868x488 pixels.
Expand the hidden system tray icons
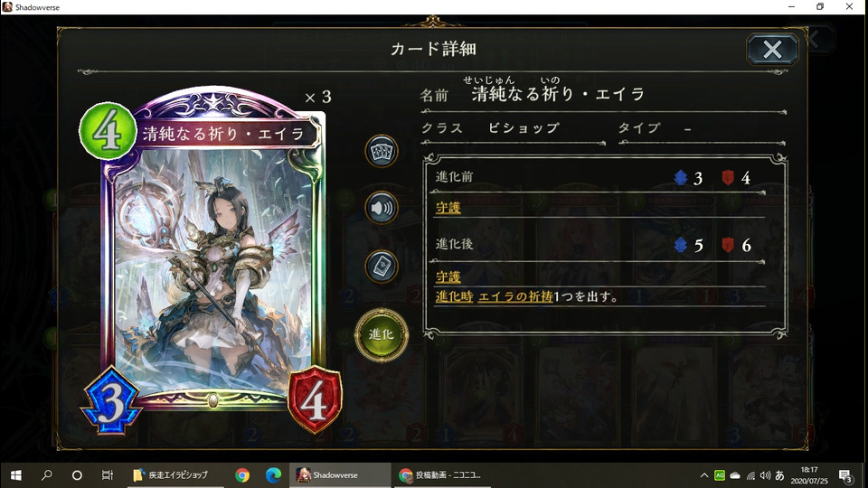tap(703, 474)
